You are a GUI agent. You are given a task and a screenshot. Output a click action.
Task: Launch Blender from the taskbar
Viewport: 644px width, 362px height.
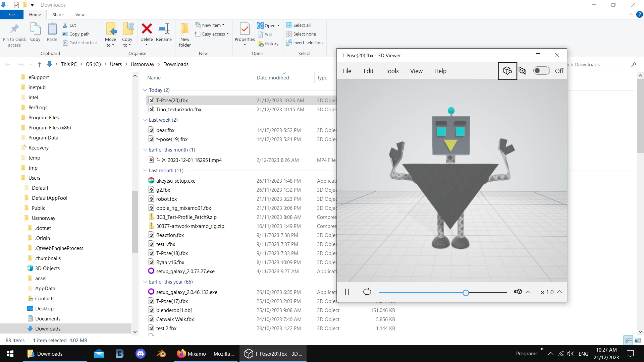tap(161, 354)
